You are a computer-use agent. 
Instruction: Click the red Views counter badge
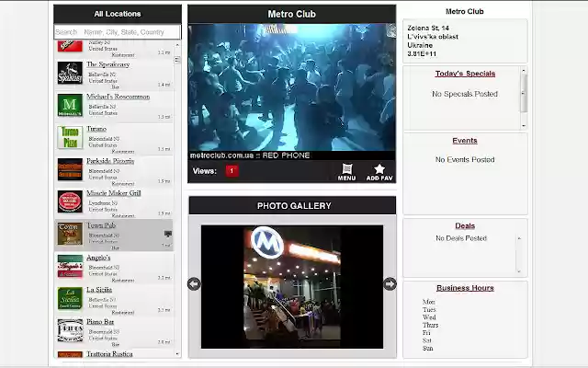(232, 171)
